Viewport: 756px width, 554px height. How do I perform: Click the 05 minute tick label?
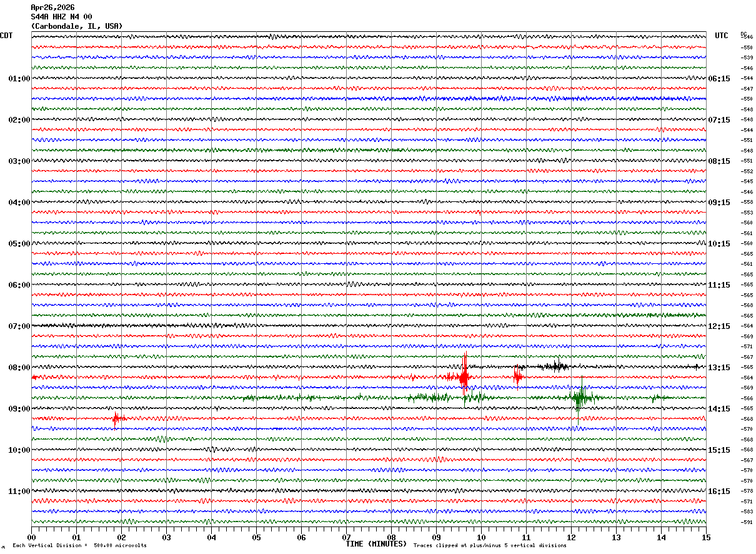click(x=256, y=537)
